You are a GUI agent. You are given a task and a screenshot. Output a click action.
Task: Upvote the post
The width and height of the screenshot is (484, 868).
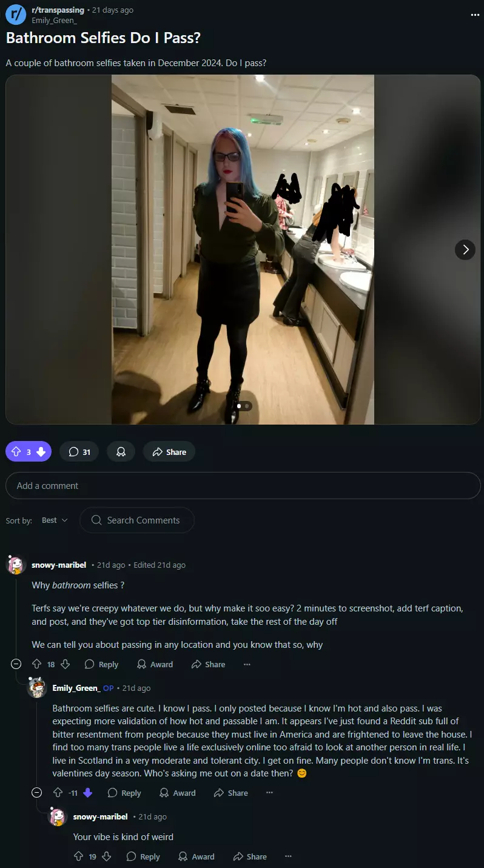(x=16, y=452)
